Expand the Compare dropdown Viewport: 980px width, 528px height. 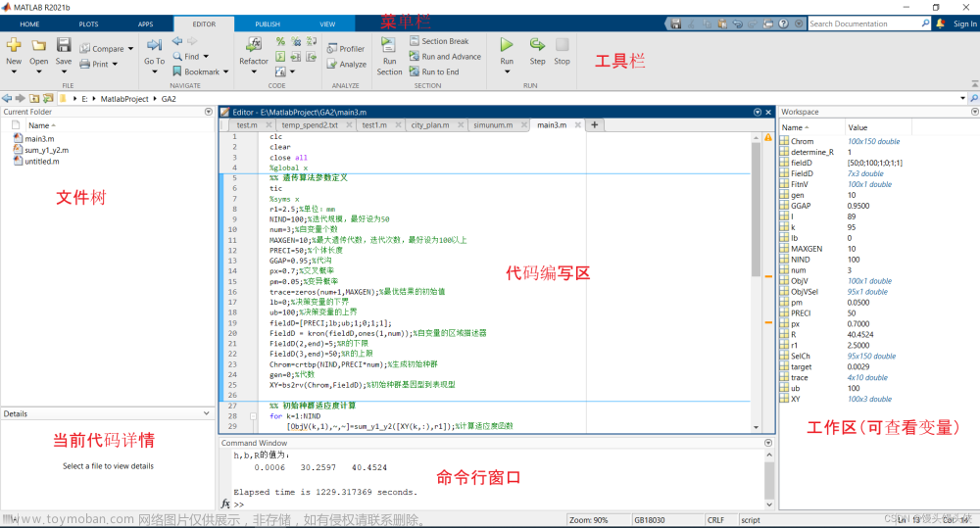[130, 49]
